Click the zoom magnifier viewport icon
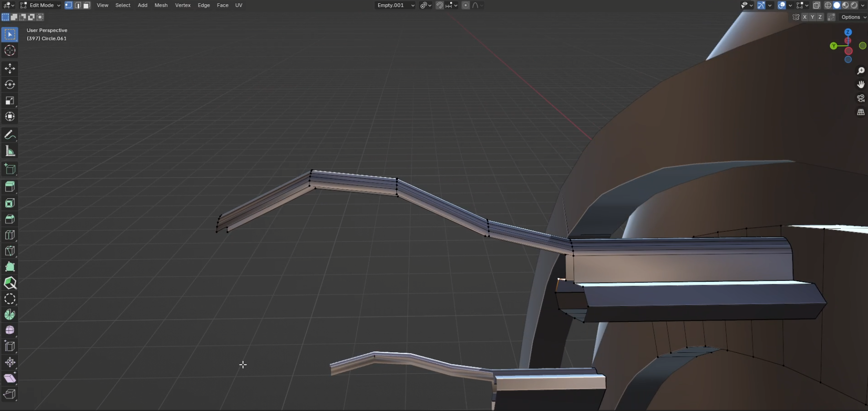This screenshot has height=411, width=868. pos(861,71)
